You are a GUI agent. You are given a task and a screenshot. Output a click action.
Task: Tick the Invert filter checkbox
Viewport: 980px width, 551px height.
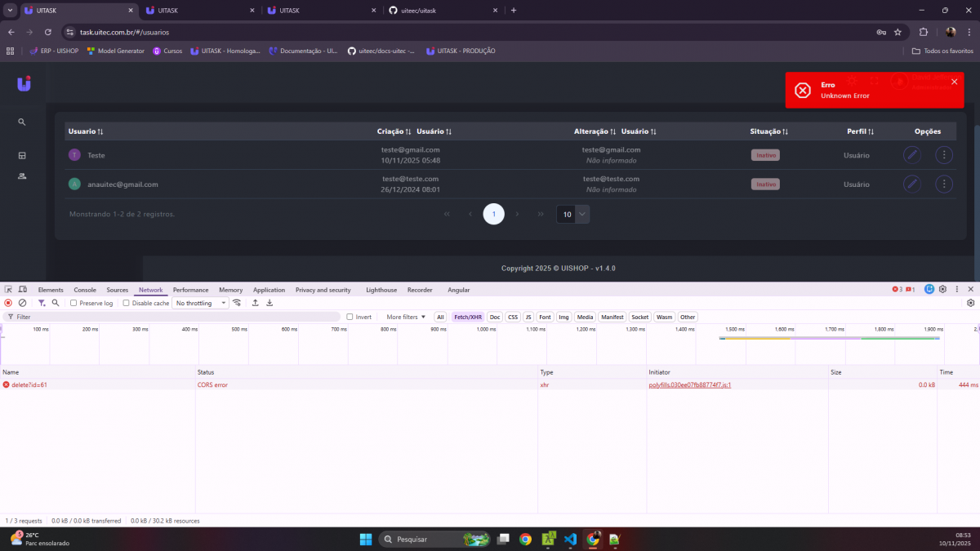pos(350,317)
